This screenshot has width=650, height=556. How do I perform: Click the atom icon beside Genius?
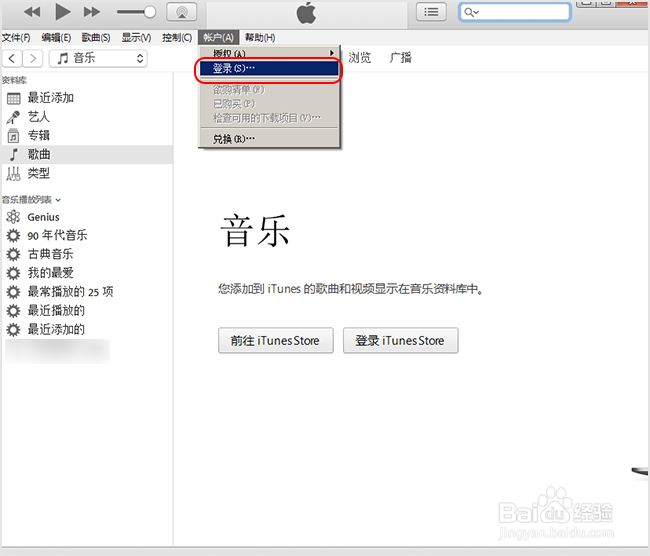tap(13, 217)
